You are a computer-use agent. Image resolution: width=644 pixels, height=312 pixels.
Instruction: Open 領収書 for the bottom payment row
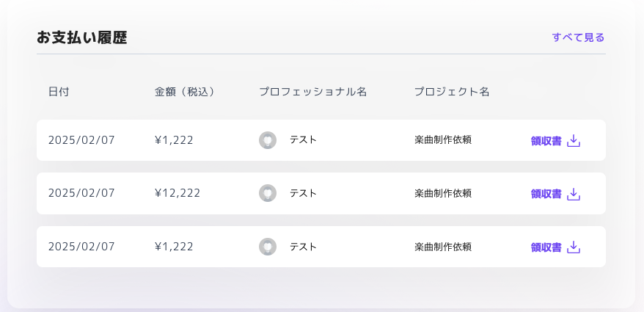click(546, 247)
